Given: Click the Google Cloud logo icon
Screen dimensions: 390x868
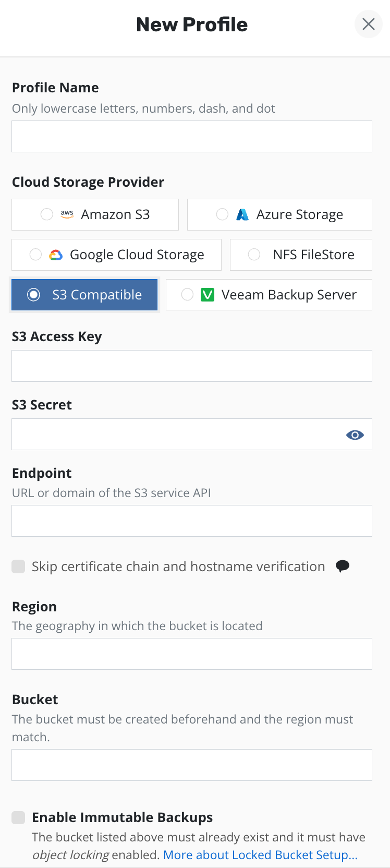Looking at the screenshot, I should [x=56, y=255].
